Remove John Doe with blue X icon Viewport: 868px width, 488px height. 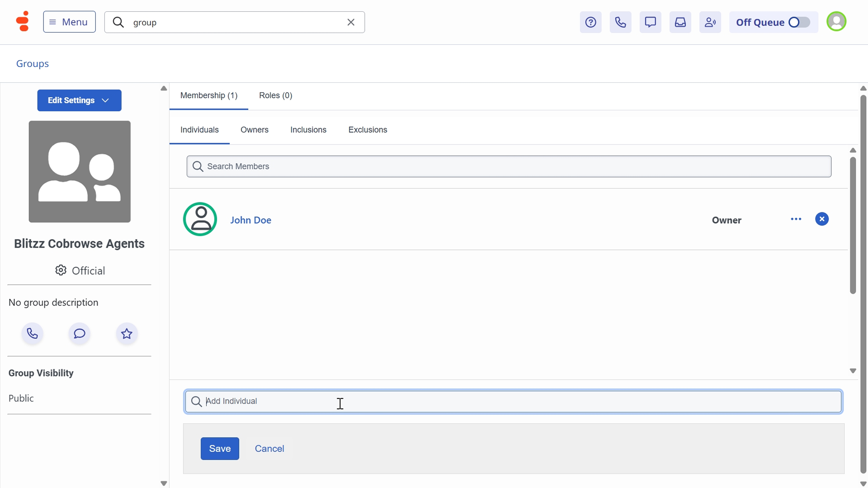point(821,219)
